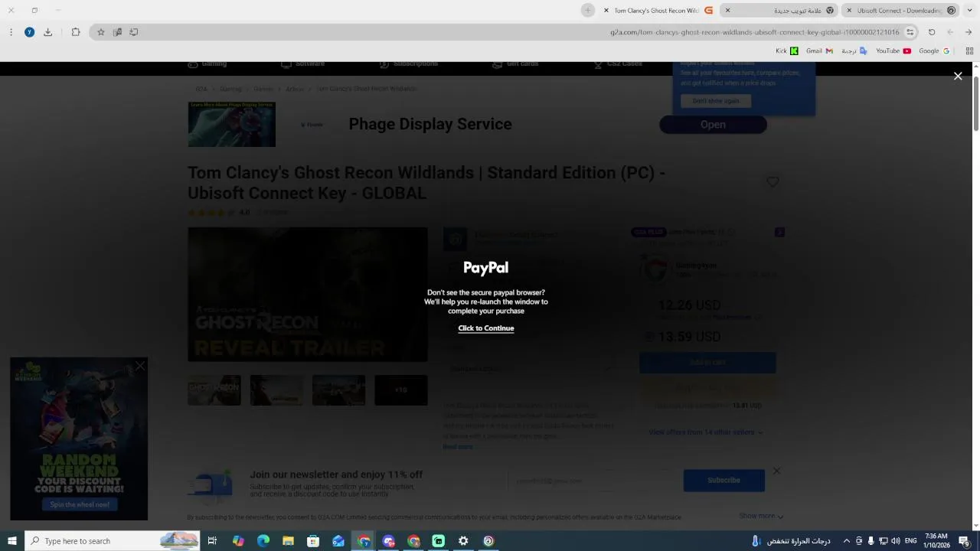Open the apps grid in bookmarks bar

969,51
